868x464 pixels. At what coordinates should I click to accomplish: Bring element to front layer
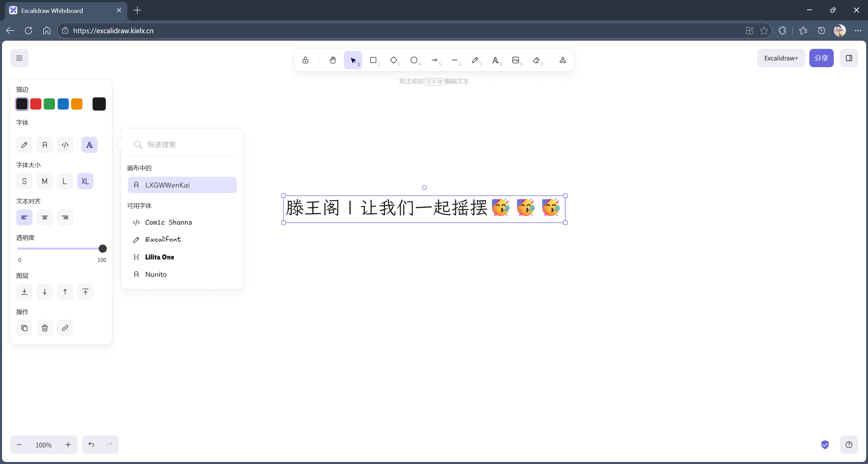point(85,292)
